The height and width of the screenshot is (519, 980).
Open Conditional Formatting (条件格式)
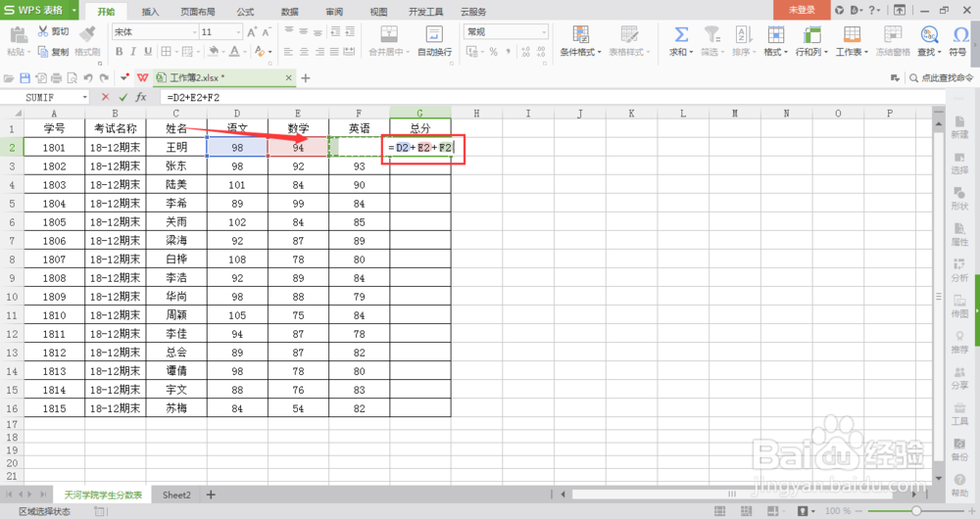(x=580, y=41)
